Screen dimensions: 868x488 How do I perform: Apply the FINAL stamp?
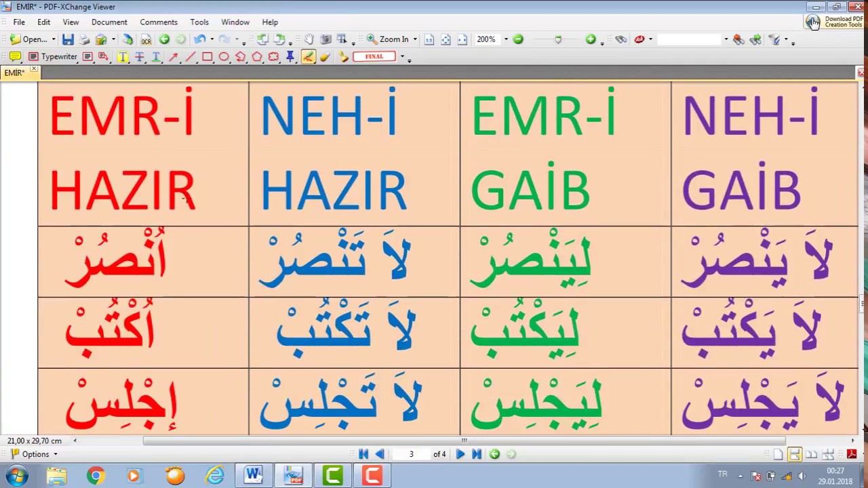coord(374,57)
